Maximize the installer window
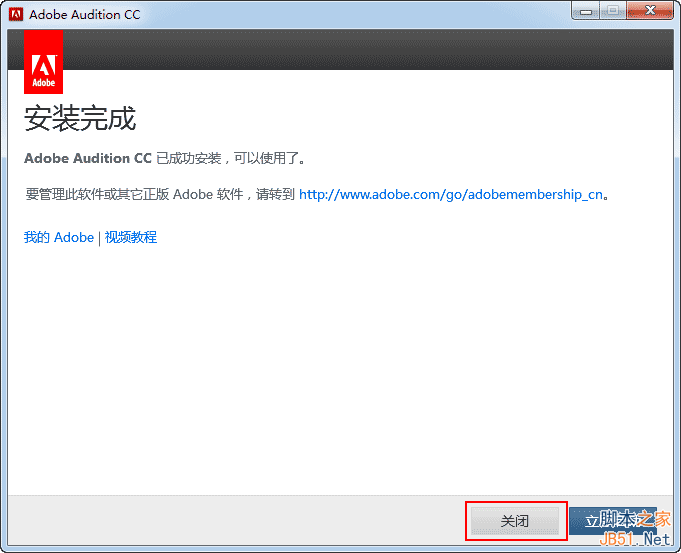This screenshot has width=681, height=553. pos(613,11)
